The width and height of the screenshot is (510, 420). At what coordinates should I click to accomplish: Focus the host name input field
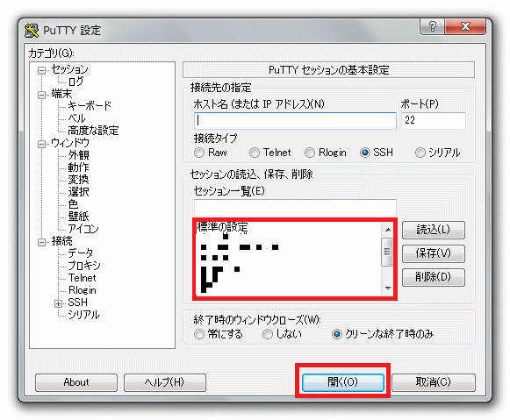[295, 121]
